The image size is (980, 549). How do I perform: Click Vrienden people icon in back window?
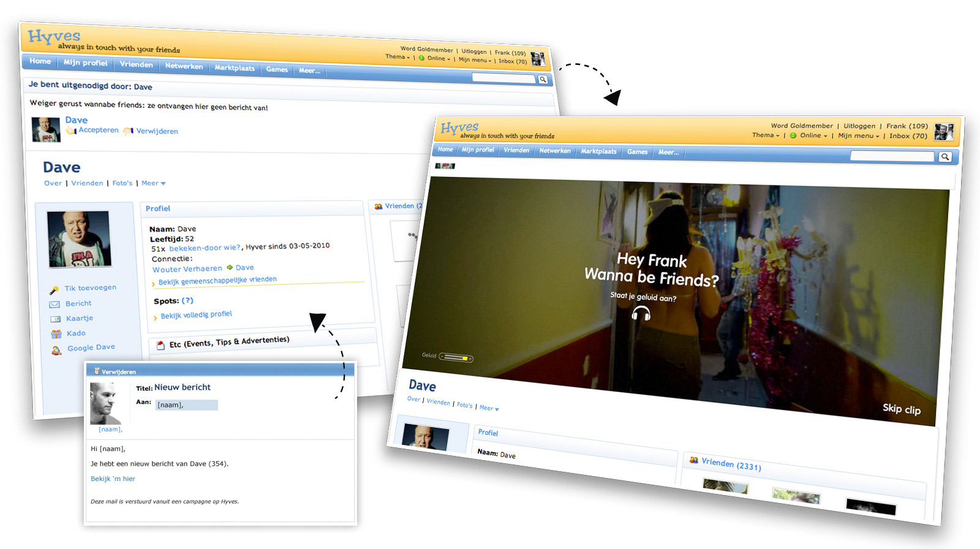coord(379,206)
